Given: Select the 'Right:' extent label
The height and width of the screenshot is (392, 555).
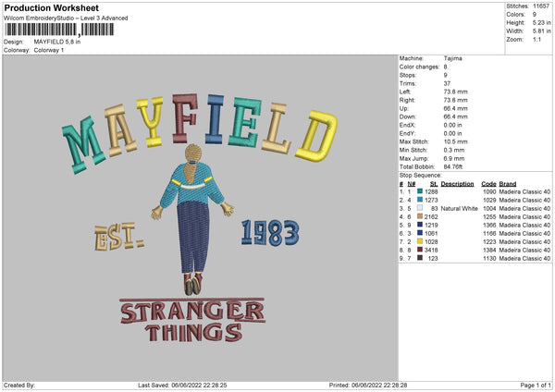Looking at the screenshot, I should pyautogui.click(x=407, y=100).
